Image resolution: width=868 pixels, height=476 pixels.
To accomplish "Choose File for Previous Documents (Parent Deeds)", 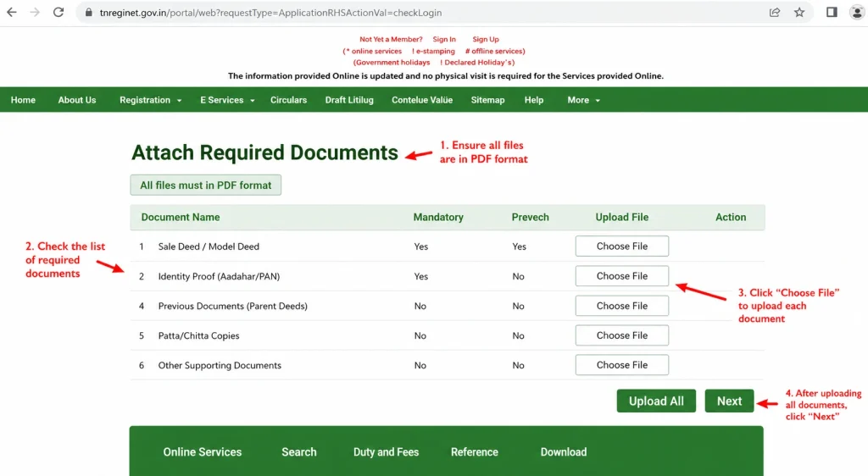I will [x=621, y=306].
